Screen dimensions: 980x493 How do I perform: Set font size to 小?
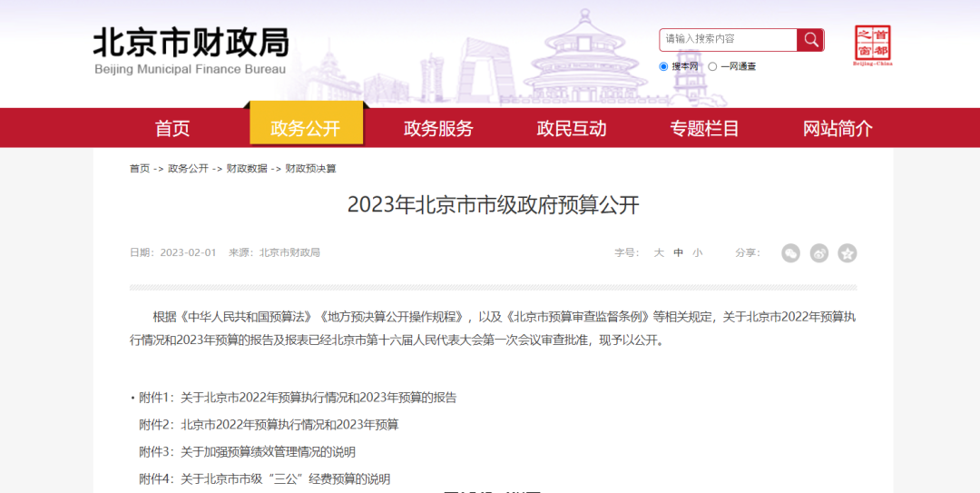pyautogui.click(x=698, y=252)
